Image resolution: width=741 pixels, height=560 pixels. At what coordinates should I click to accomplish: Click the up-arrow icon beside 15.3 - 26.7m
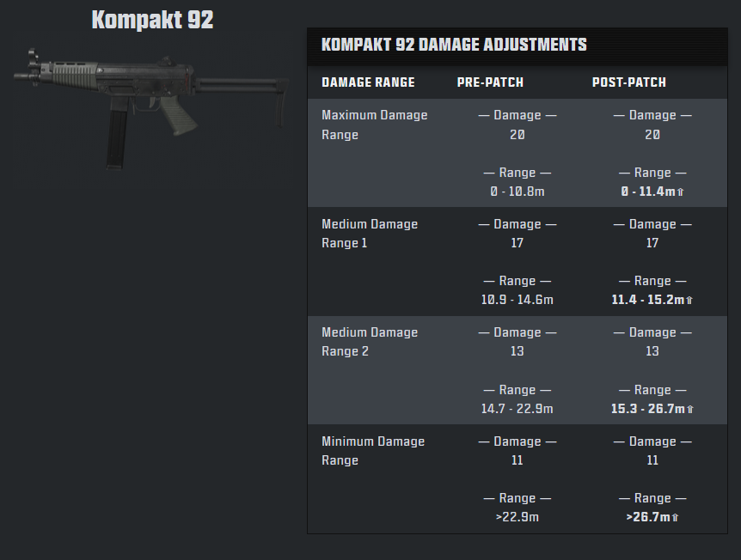(x=690, y=410)
